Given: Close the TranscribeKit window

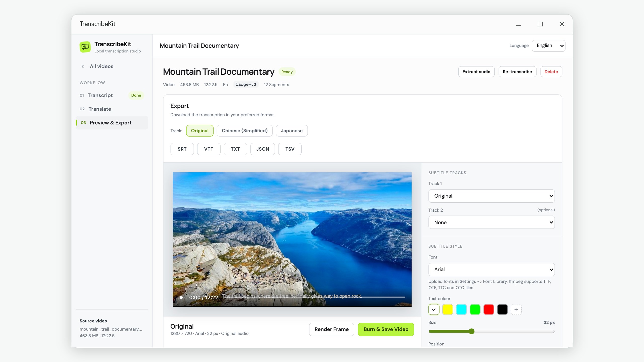Looking at the screenshot, I should click(562, 24).
